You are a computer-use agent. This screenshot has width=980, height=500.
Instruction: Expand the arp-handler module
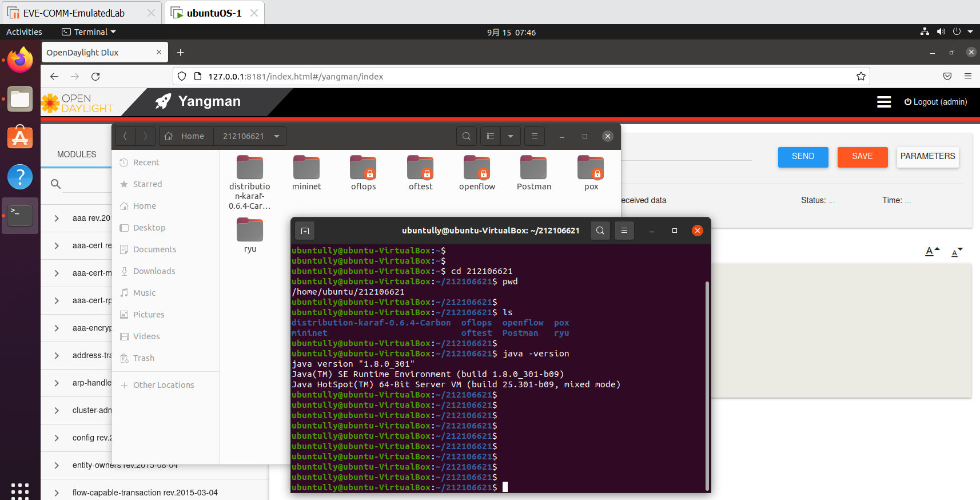coord(57,383)
